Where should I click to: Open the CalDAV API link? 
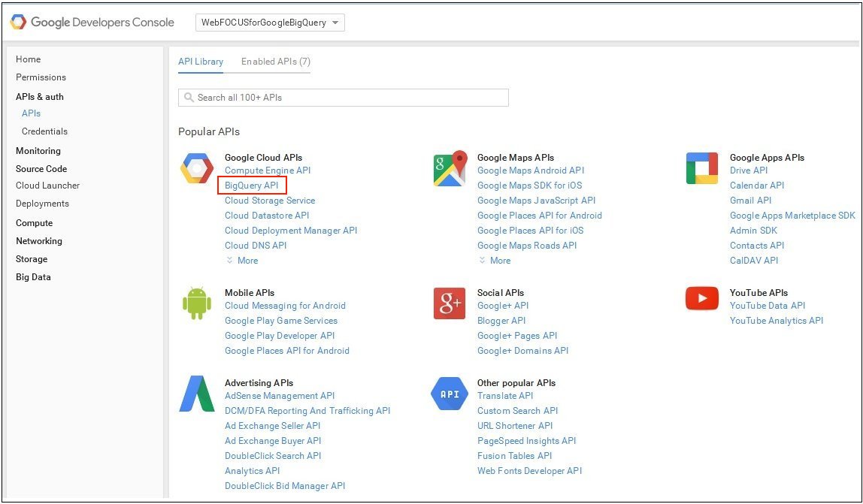pyautogui.click(x=754, y=261)
